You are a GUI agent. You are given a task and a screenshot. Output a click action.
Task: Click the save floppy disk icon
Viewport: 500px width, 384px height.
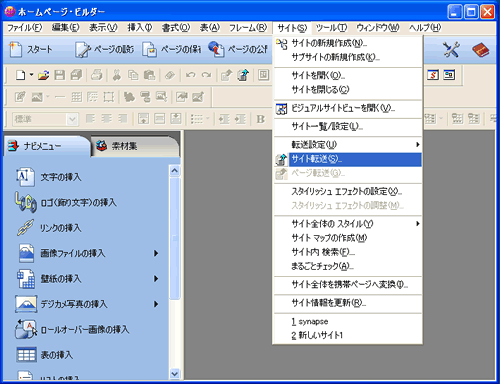pos(60,75)
